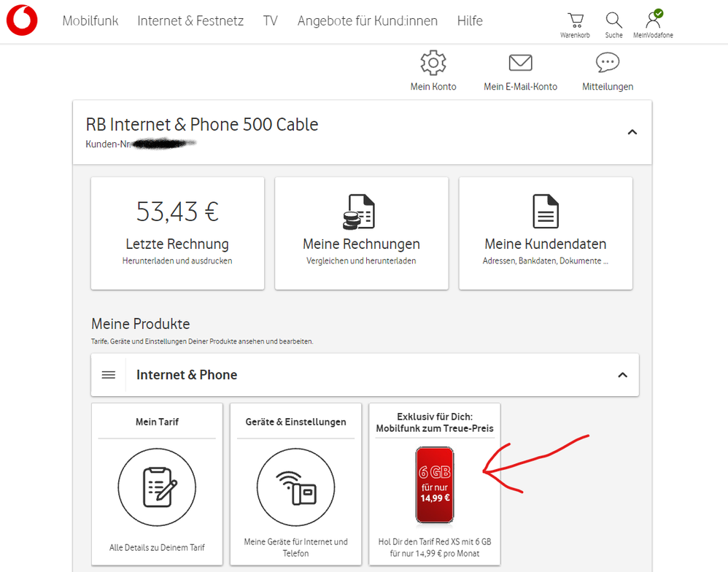728x572 pixels.
Task: Click 'Alle Details zu Deinem Tarif' text
Action: [x=157, y=547]
